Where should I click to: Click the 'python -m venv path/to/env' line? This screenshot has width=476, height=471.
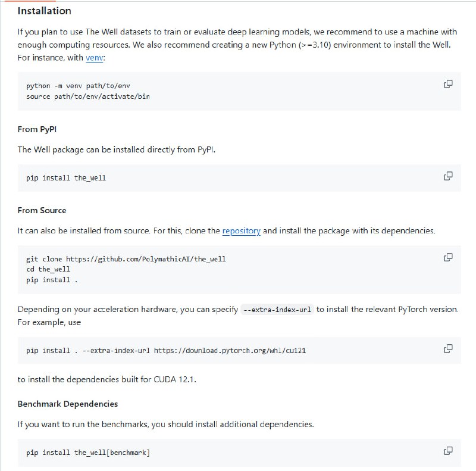coord(78,86)
